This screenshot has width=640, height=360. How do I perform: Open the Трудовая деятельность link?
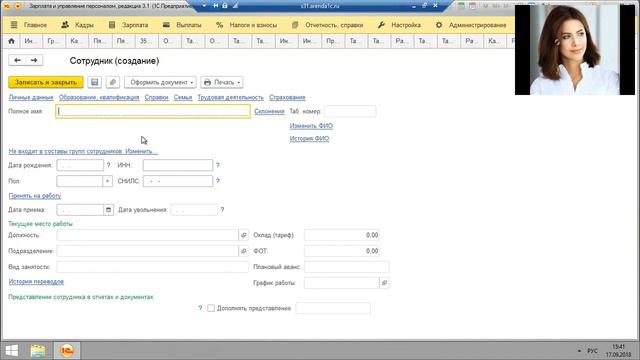pyautogui.click(x=231, y=98)
